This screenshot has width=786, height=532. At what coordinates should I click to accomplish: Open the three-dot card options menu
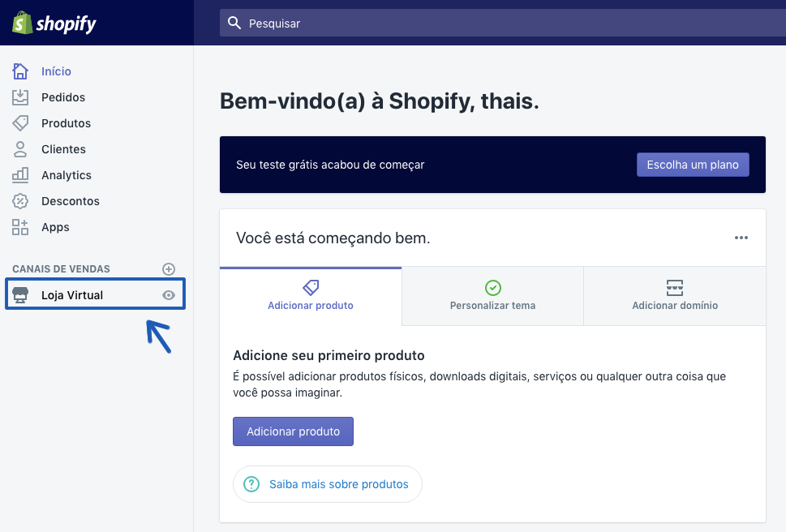[x=741, y=238]
